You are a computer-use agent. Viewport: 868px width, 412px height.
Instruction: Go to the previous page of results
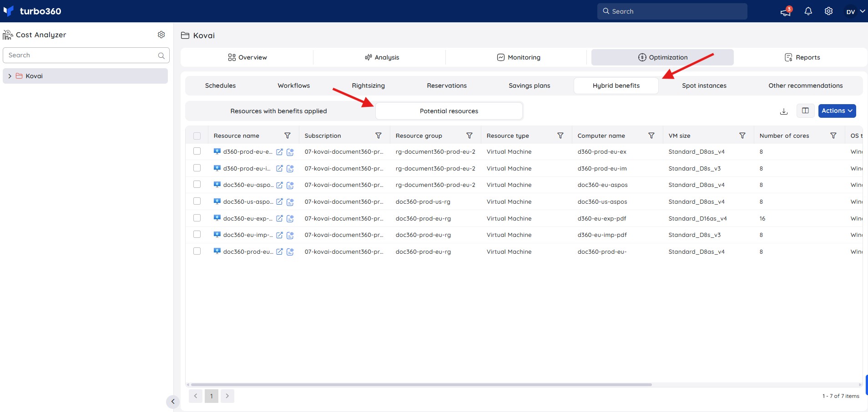pyautogui.click(x=196, y=396)
